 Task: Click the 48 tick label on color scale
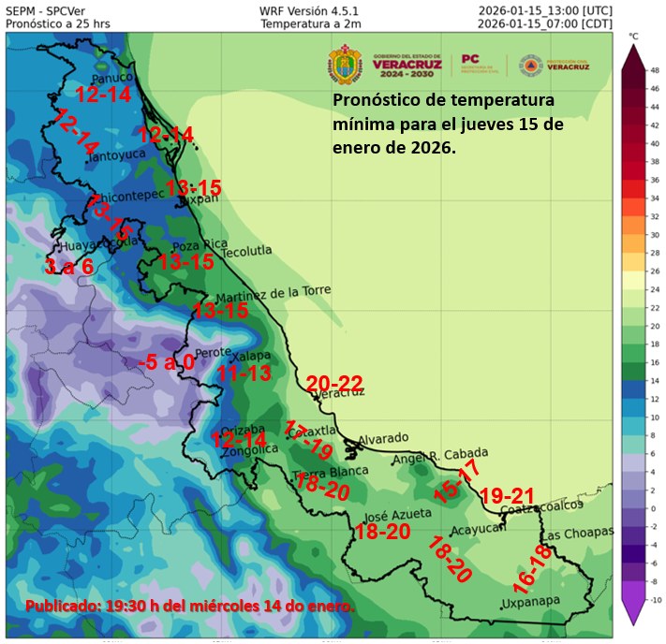[655, 70]
